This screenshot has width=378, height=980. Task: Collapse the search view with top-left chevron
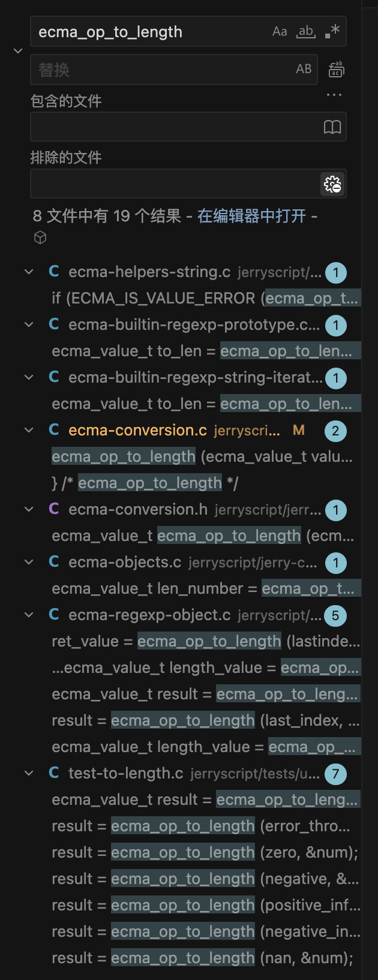coord(18,51)
